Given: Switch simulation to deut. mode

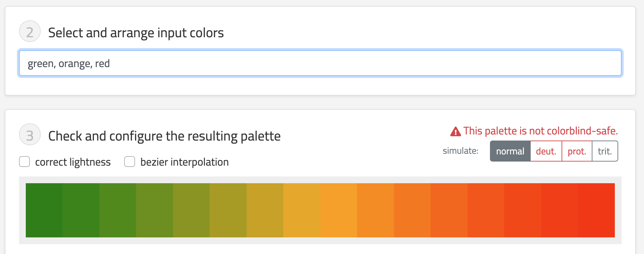Looking at the screenshot, I should (x=546, y=151).
